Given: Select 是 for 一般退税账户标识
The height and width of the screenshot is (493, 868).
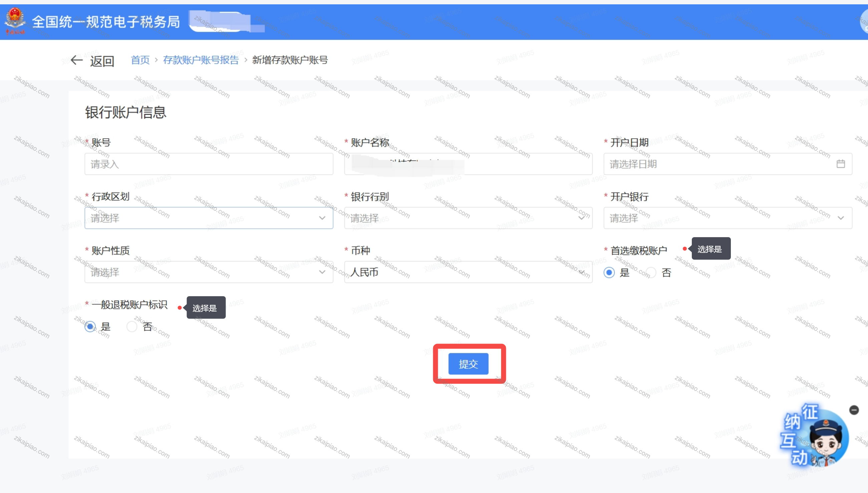Looking at the screenshot, I should click(x=89, y=326).
